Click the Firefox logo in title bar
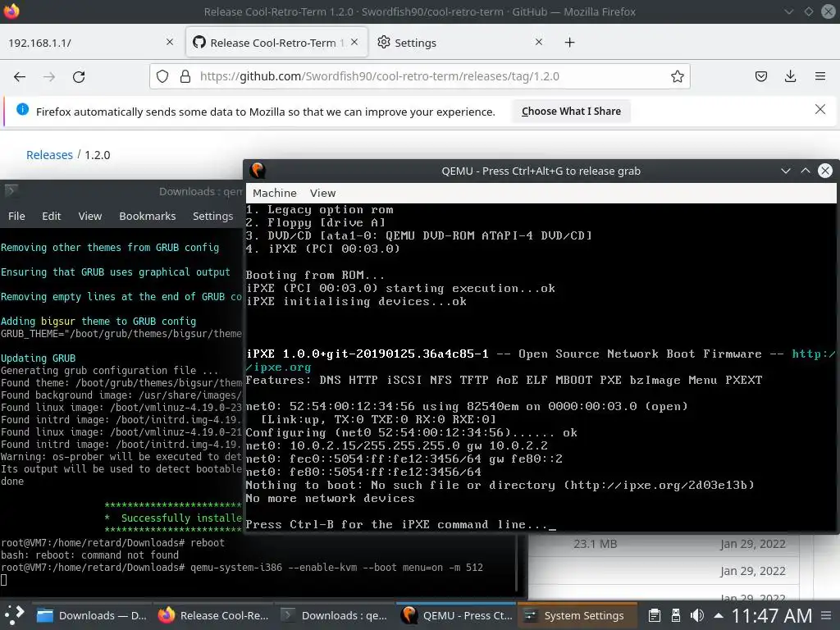This screenshot has width=840, height=630. [x=11, y=11]
